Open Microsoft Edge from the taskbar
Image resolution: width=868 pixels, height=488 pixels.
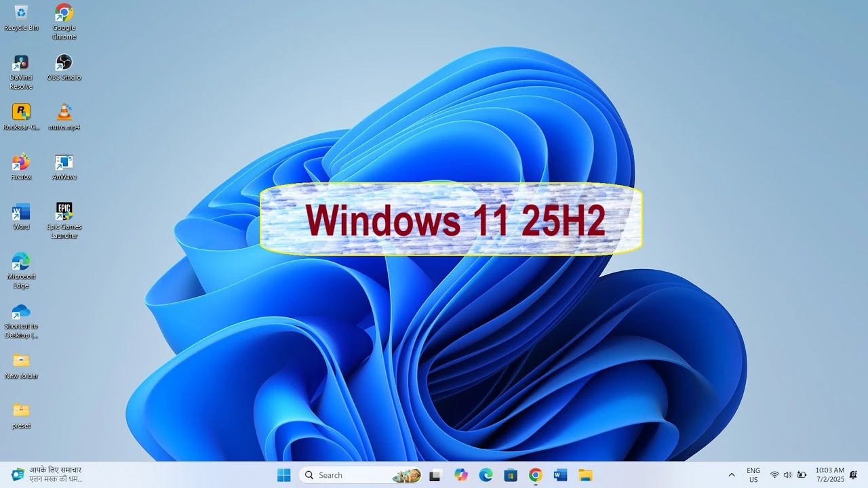tap(486, 475)
